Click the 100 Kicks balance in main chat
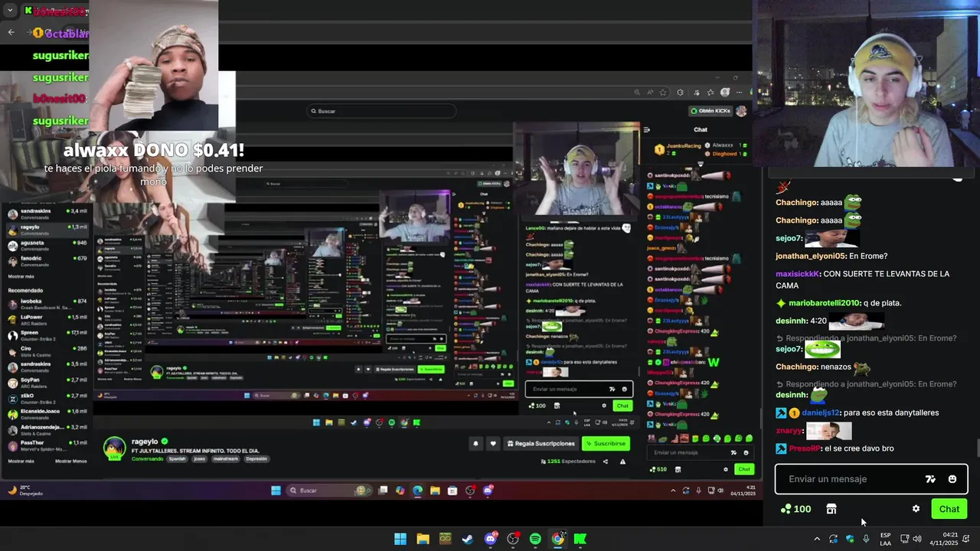980x551 pixels. coord(795,509)
